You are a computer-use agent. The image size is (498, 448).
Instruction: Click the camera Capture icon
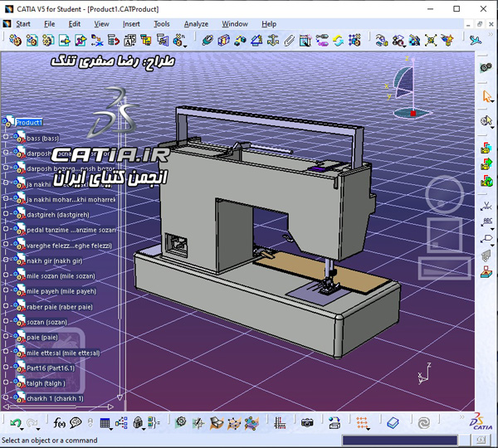pos(307,422)
